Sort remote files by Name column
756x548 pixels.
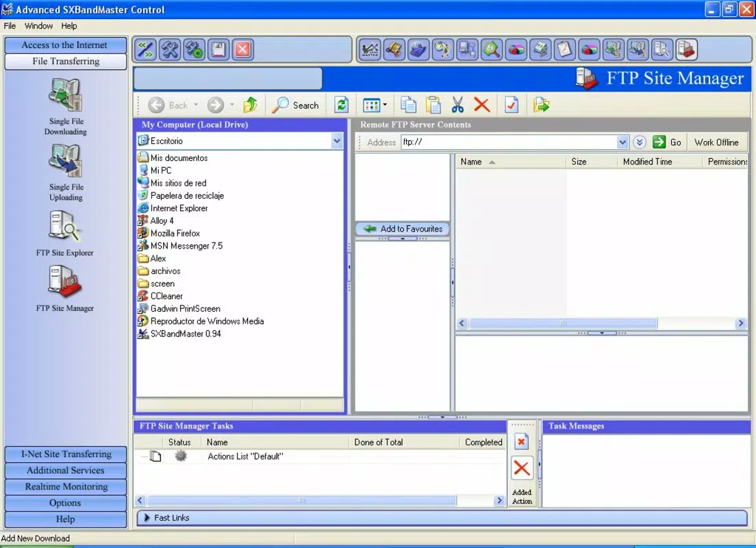[x=511, y=162]
